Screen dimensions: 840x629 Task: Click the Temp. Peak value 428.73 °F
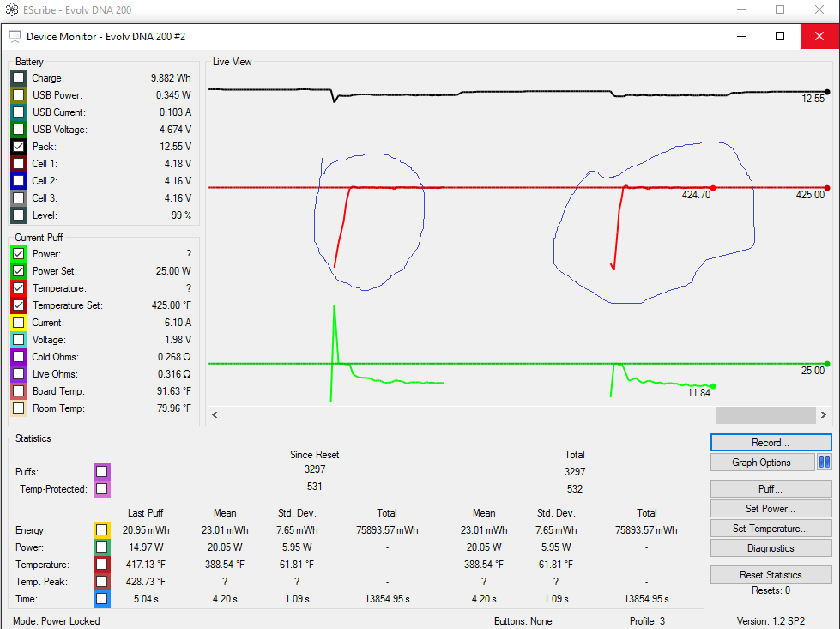[146, 581]
